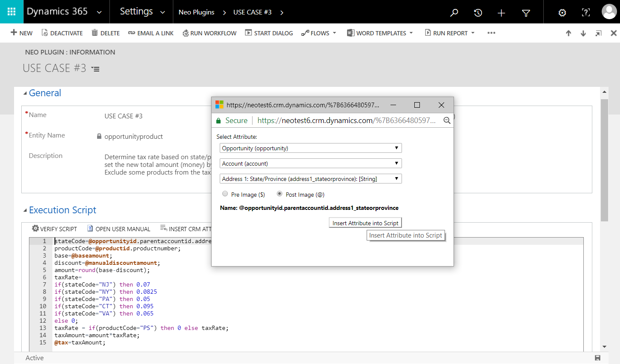Viewport: 620px width, 364px height.
Task: Click Insert Attribute into Script button
Action: click(x=365, y=223)
